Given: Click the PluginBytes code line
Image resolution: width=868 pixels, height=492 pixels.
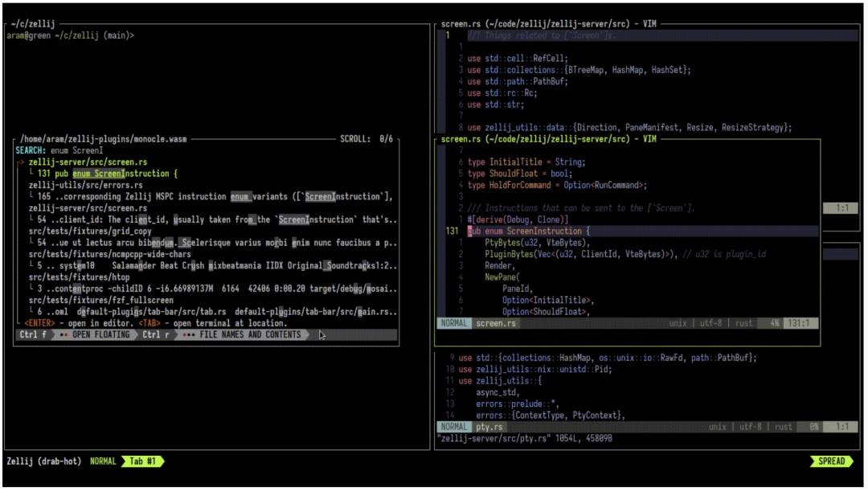Looking at the screenshot, I should pos(625,255).
